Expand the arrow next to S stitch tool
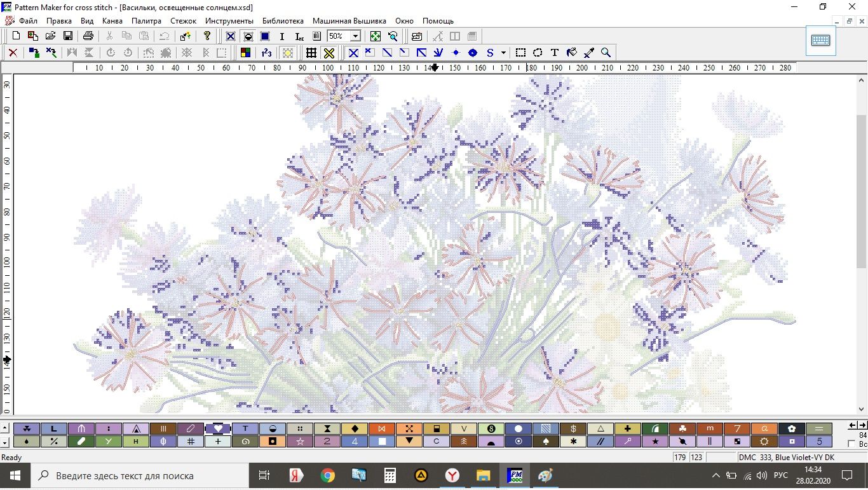This screenshot has width=868, height=490. pos(503,53)
